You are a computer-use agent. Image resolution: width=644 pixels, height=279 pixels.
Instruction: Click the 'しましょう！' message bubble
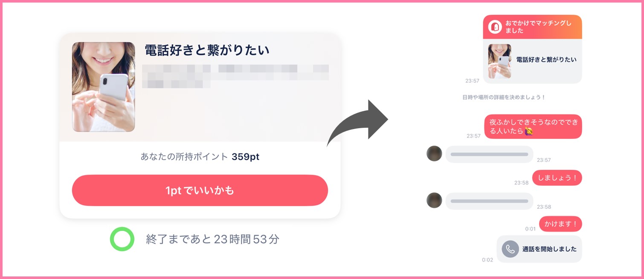pos(557,178)
